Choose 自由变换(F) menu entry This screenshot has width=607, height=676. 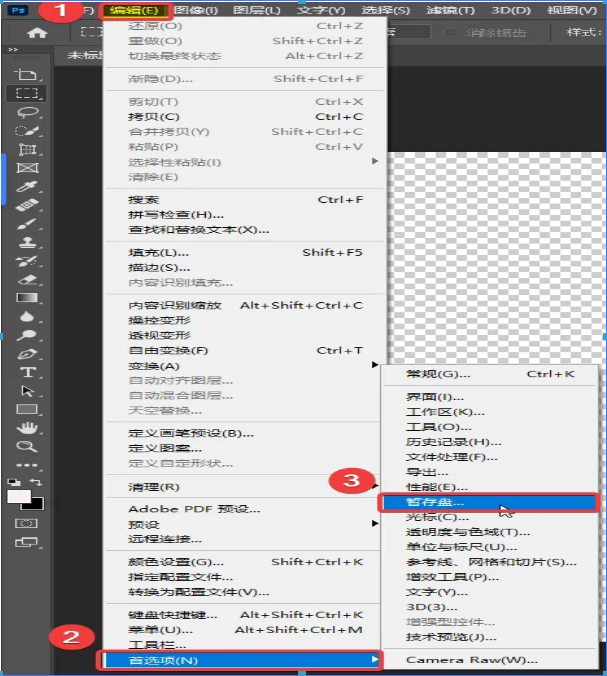point(245,351)
